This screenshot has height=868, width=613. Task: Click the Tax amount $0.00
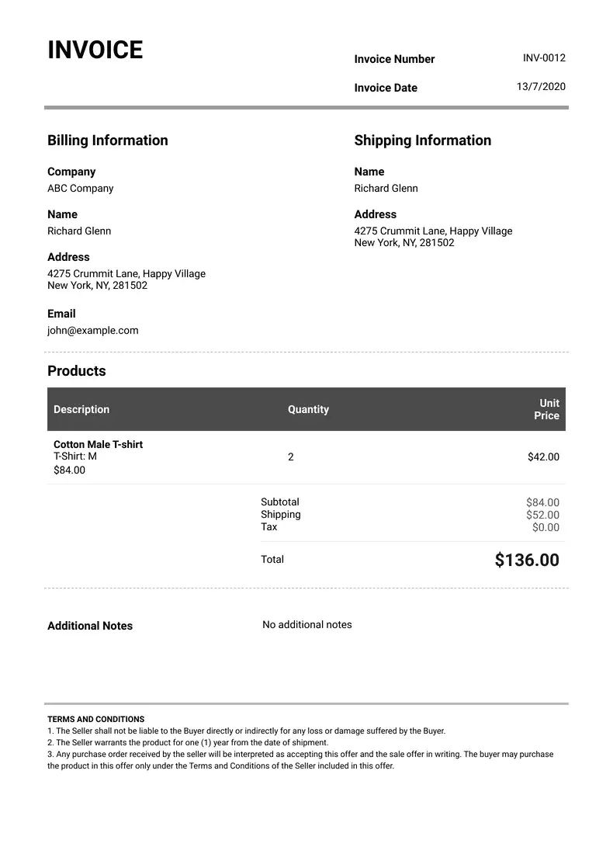coord(545,528)
